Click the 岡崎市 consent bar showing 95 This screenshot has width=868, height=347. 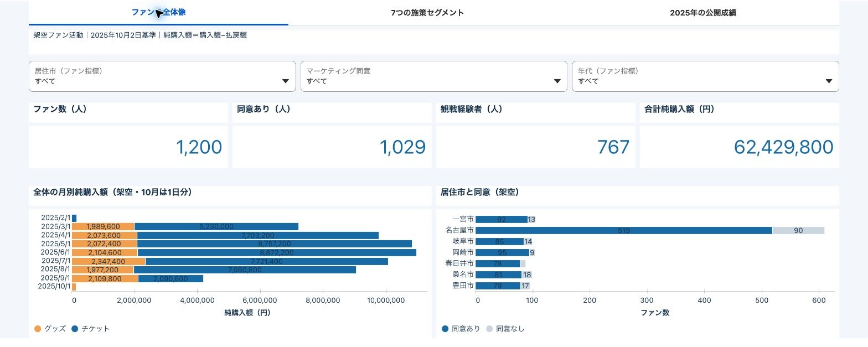502,252
